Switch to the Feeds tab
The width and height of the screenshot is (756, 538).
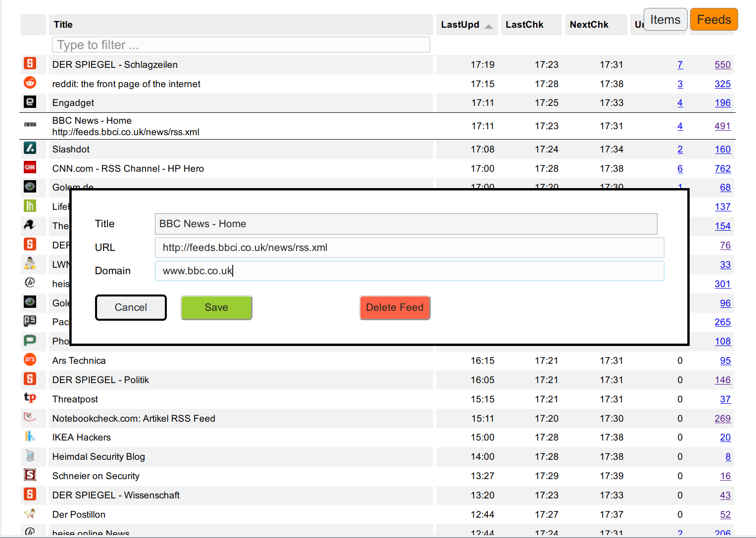[714, 19]
